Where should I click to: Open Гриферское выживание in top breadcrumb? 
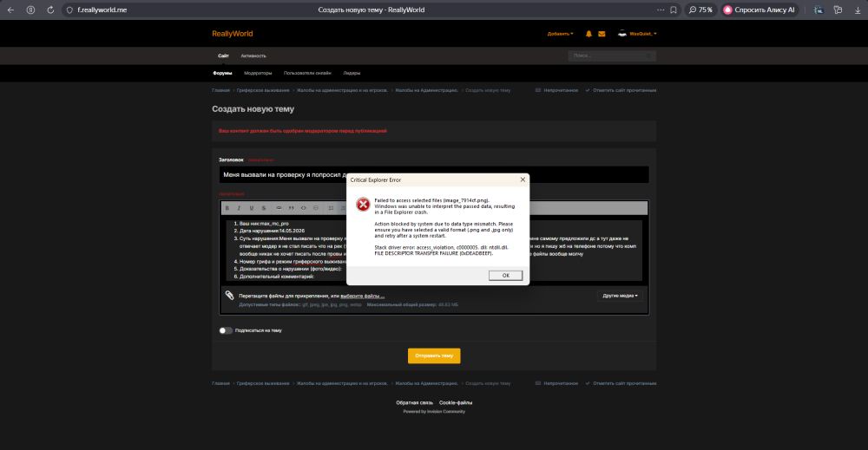(x=263, y=90)
